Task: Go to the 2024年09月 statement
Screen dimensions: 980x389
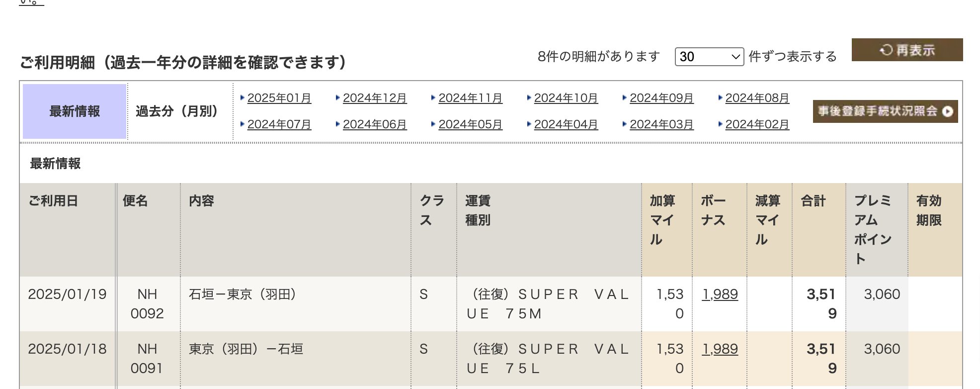Action: 661,98
